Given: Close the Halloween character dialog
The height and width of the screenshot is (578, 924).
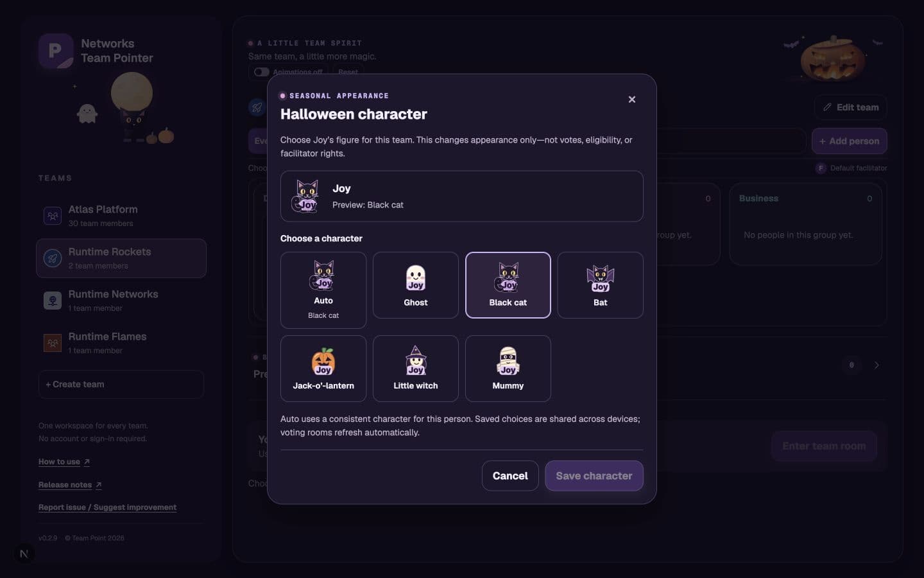Looking at the screenshot, I should click(632, 99).
